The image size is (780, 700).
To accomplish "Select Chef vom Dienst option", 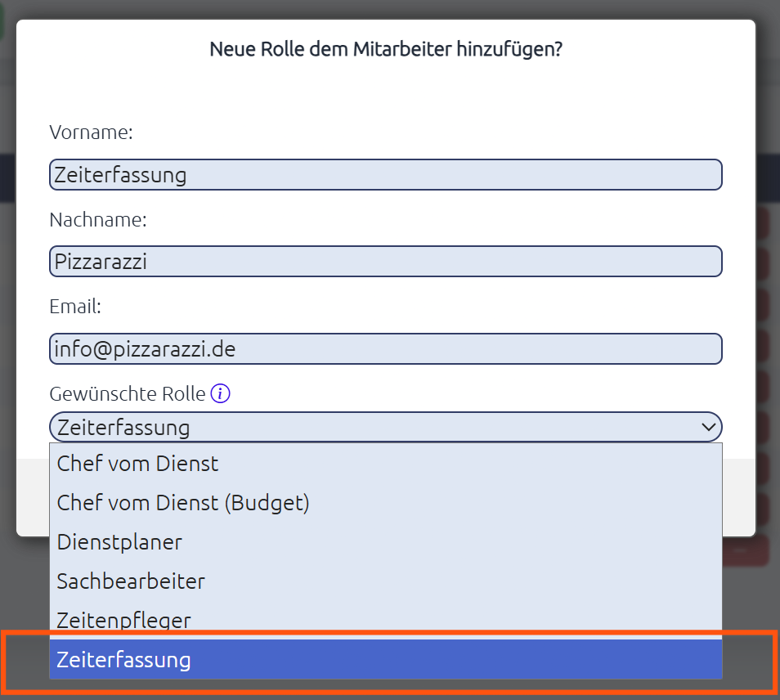I will [386, 463].
